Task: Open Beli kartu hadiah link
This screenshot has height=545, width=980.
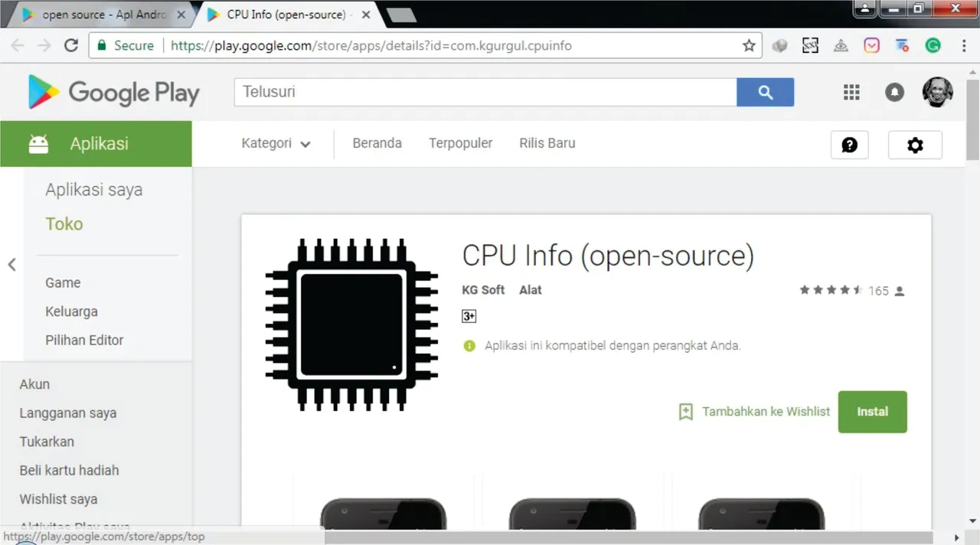Action: pos(69,471)
